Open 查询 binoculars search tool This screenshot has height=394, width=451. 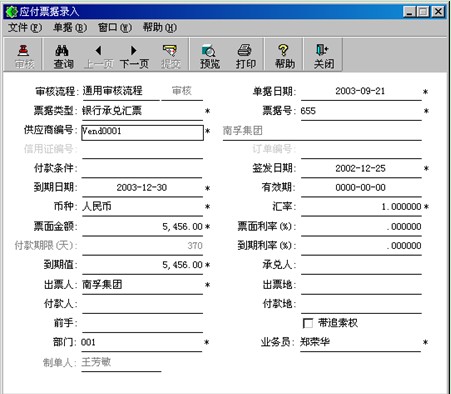tap(62, 51)
